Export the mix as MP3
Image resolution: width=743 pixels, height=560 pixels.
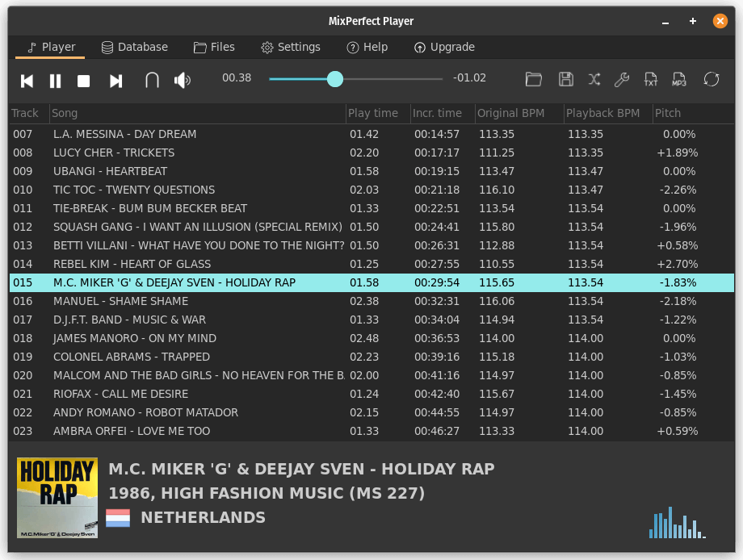[679, 79]
